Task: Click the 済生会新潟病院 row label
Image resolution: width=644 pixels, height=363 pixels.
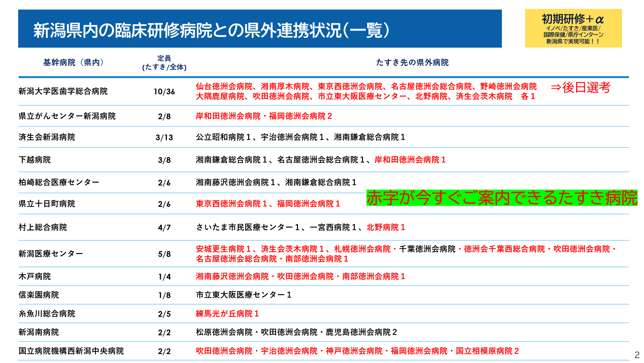Action: pyautogui.click(x=47, y=137)
